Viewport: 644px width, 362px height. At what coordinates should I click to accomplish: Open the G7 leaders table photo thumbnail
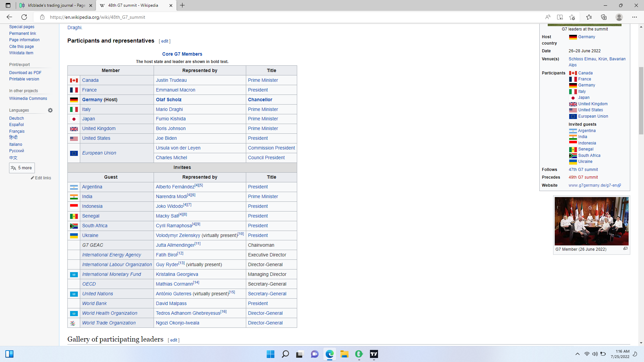(x=591, y=221)
